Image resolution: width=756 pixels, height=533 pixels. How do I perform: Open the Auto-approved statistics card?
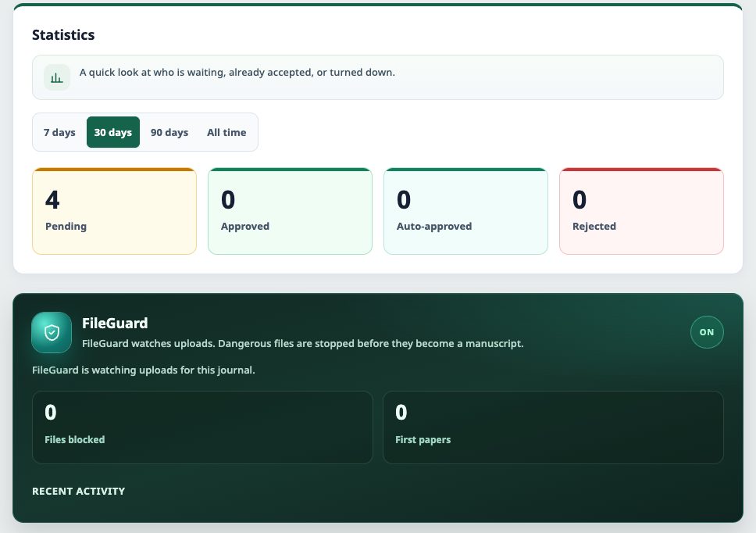tap(465, 211)
